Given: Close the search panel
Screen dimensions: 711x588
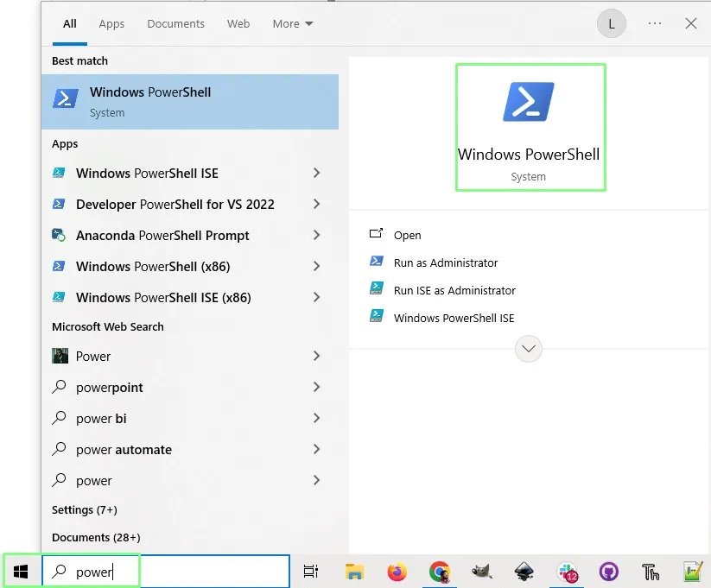Looking at the screenshot, I should [x=690, y=23].
